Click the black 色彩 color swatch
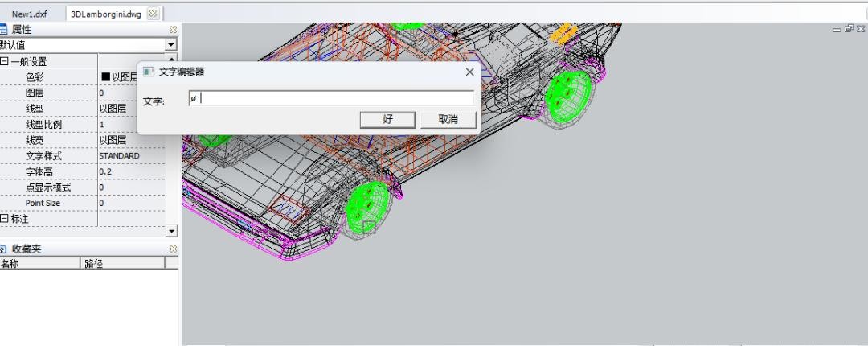This screenshot has height=346, width=868. (x=104, y=77)
